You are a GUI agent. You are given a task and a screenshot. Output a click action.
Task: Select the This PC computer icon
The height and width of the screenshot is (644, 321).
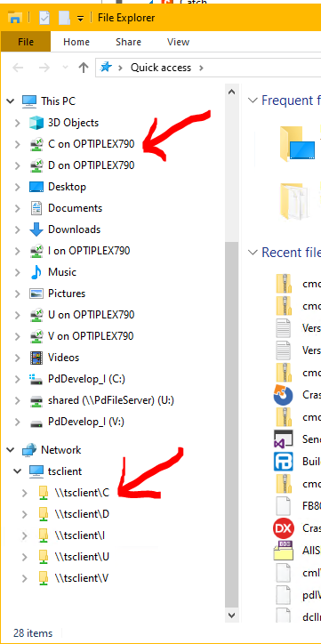[x=29, y=101]
